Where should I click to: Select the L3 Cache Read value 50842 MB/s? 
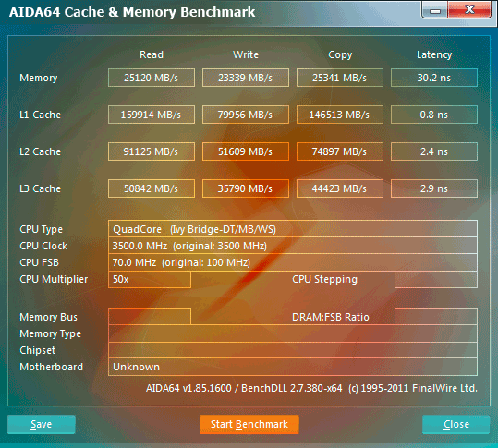point(152,188)
